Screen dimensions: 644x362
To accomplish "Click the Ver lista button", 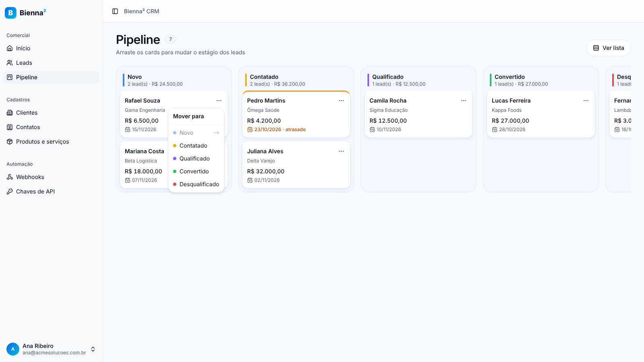I will (608, 48).
